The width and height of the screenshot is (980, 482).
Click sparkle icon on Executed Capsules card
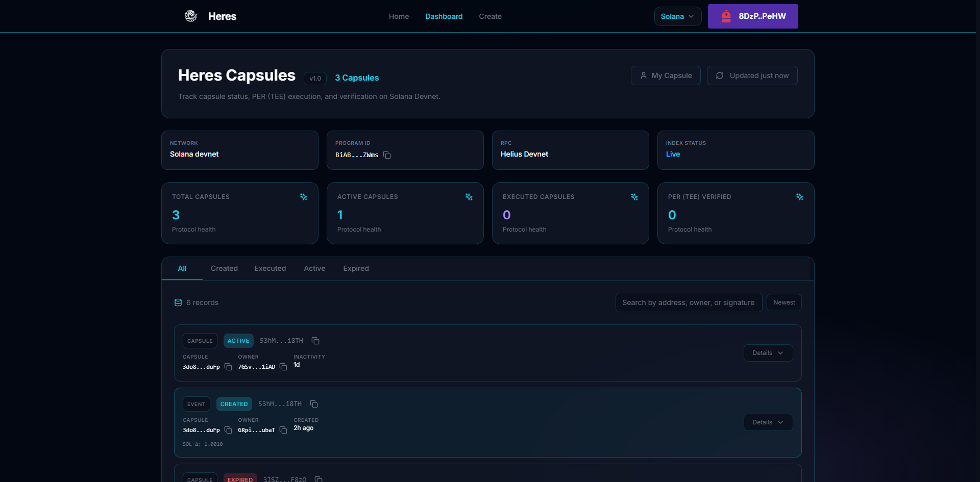point(634,197)
